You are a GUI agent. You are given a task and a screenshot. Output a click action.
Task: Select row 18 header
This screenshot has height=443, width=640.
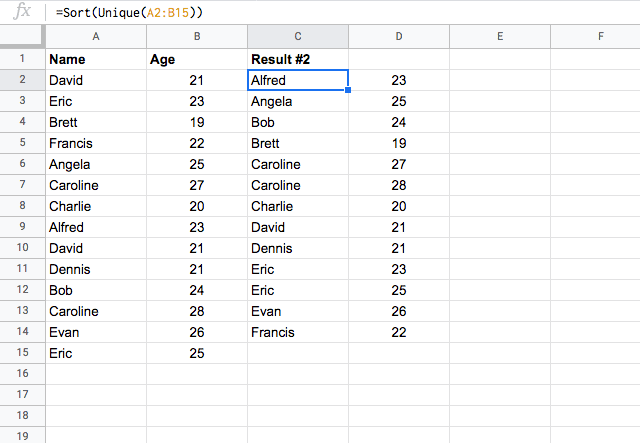click(22, 416)
